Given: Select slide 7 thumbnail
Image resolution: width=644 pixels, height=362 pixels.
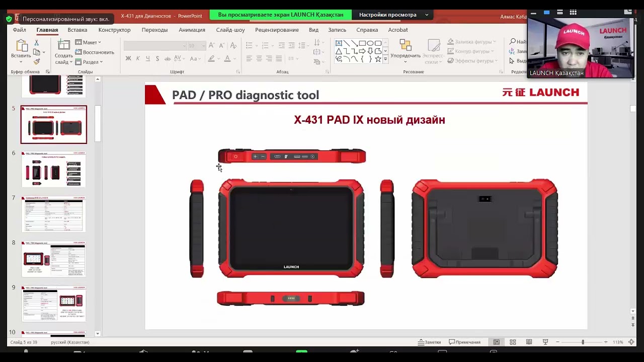Looking at the screenshot, I should point(54,214).
